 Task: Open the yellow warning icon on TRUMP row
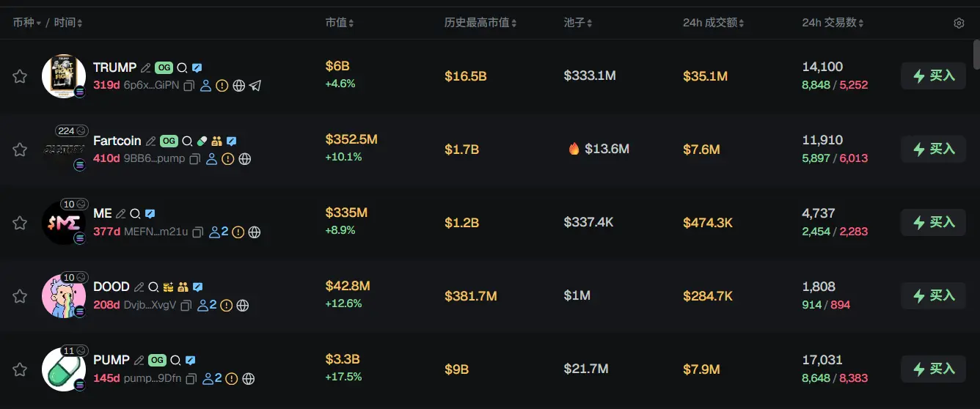point(222,86)
